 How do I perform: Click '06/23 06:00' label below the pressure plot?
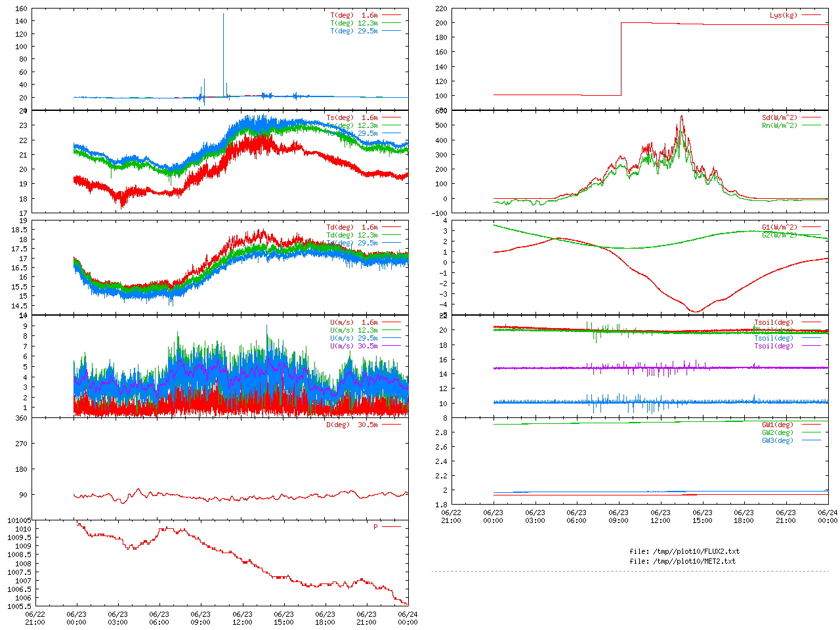click(159, 618)
